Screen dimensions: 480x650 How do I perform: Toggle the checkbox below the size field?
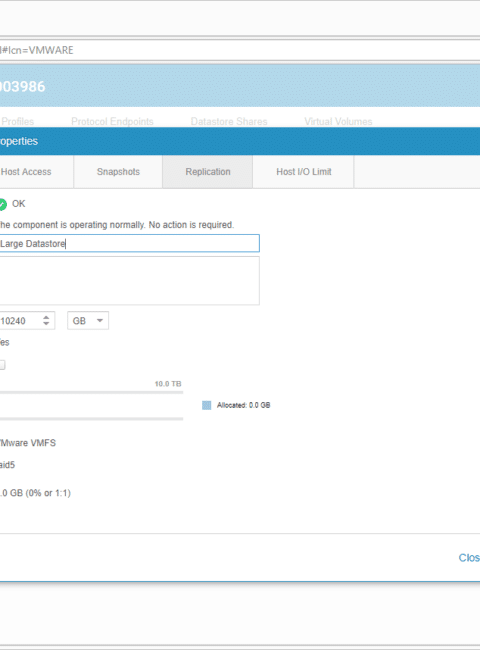[x=2, y=365]
